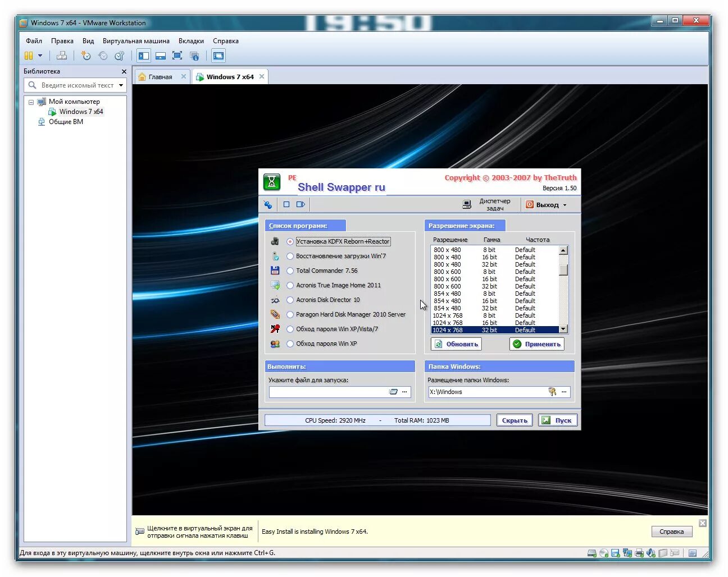728x577 pixels.
Task: Toggle the library sidebar view icon
Action: point(144,56)
